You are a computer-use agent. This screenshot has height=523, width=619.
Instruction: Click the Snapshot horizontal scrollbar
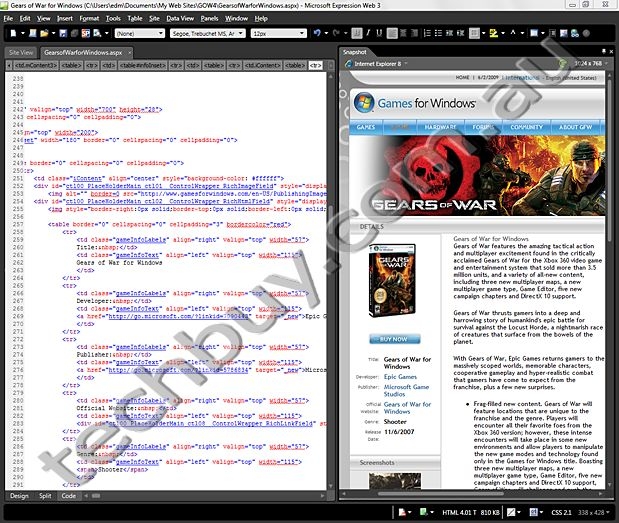[440, 493]
